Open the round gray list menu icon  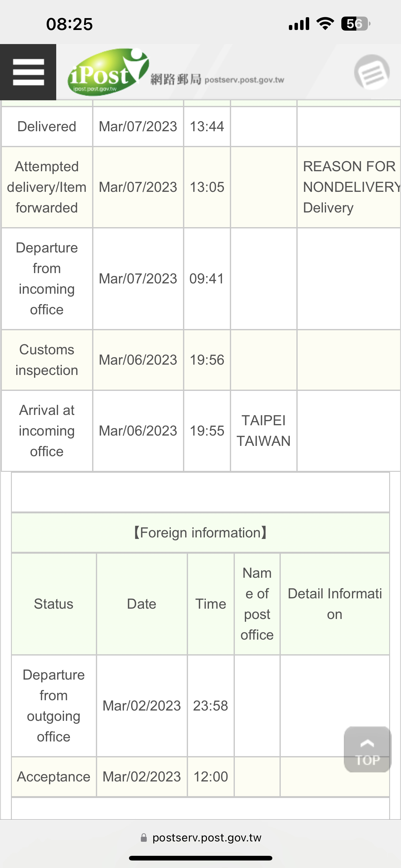372,72
